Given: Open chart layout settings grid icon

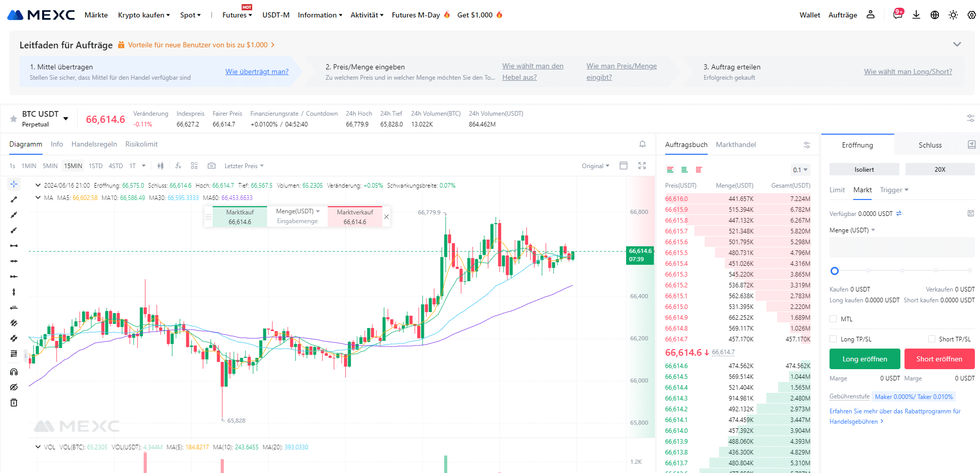Looking at the screenshot, I should pyautogui.click(x=194, y=166).
